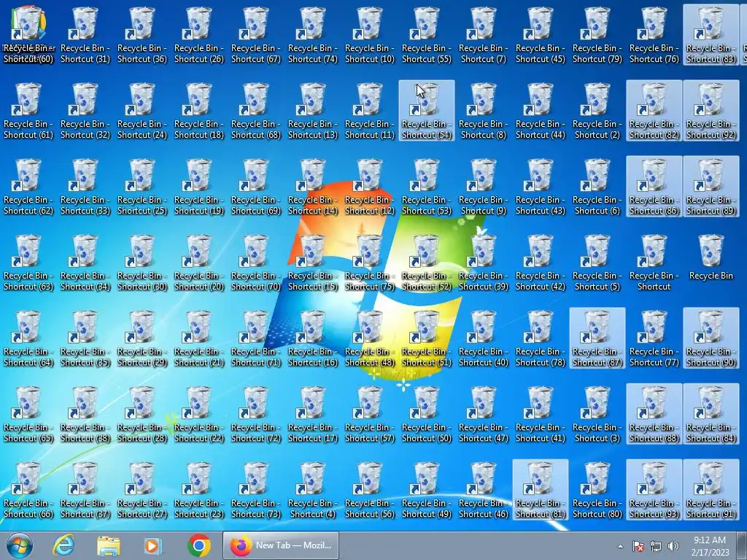
Task: Select Recycle Bin - Shortcut (80)
Action: [x=597, y=489]
